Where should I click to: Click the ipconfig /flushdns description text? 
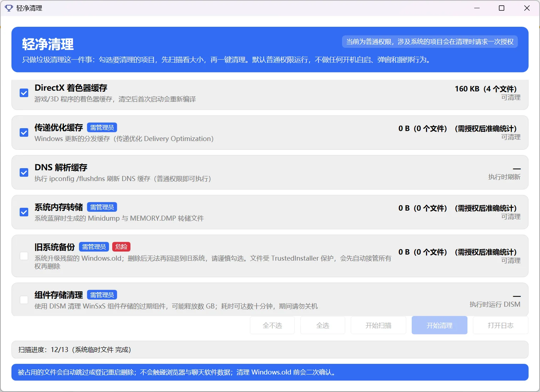pos(123,179)
